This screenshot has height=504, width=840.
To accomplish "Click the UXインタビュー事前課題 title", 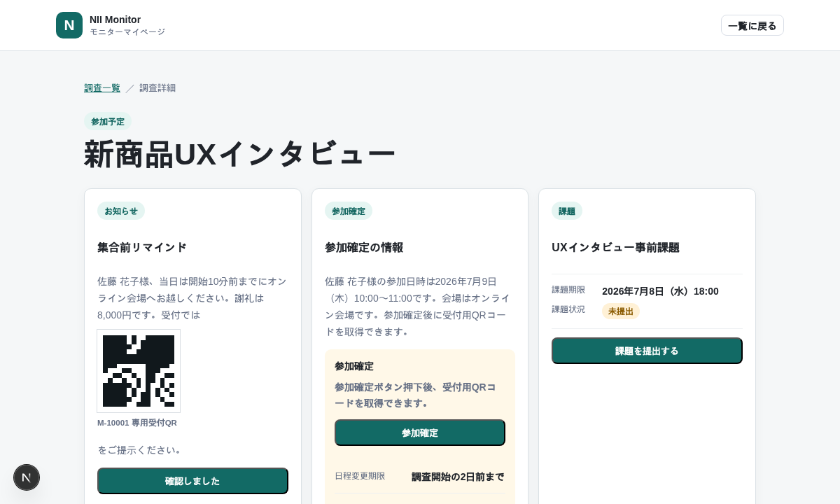I will 615,247.
